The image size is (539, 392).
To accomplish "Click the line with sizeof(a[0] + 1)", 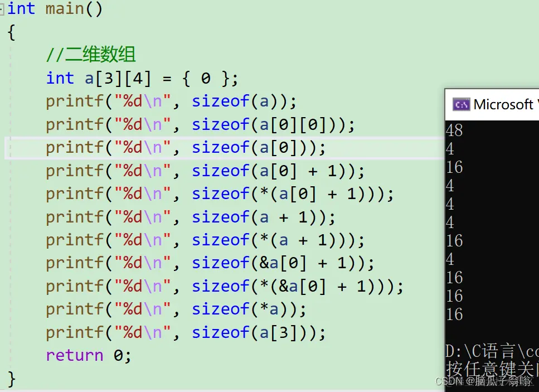I will (x=205, y=171).
